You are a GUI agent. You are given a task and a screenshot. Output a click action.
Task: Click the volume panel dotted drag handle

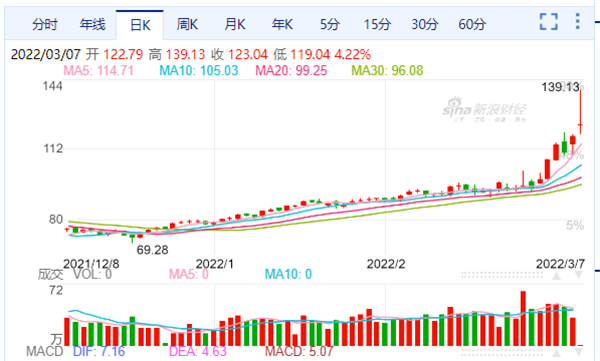pyautogui.click(x=502, y=275)
